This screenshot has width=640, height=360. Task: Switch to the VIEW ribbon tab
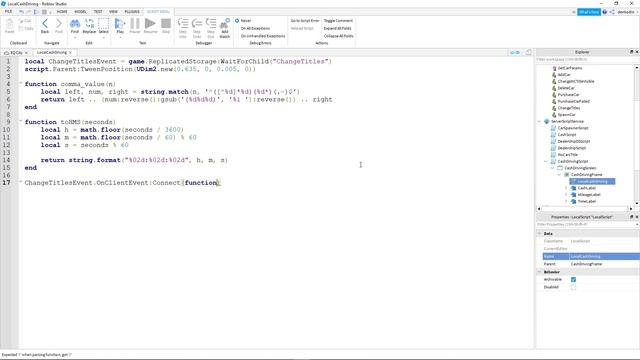(x=113, y=12)
